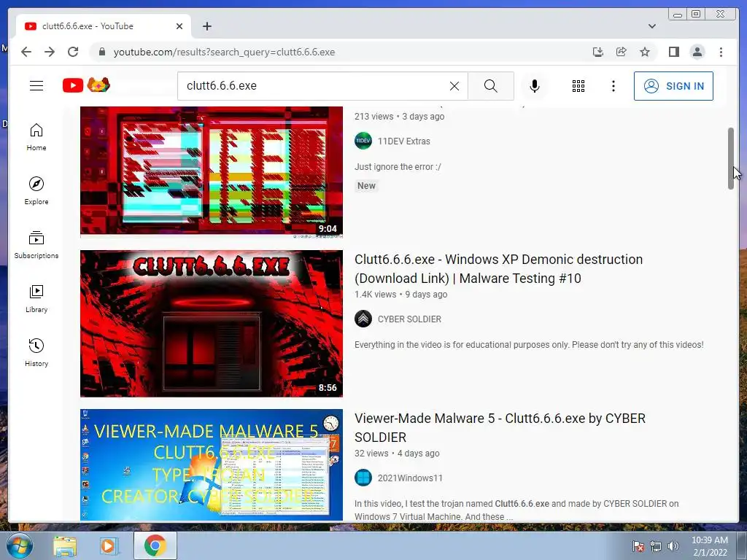
Task: Play the glitchy 9:04 video thumbnail
Action: point(212,171)
